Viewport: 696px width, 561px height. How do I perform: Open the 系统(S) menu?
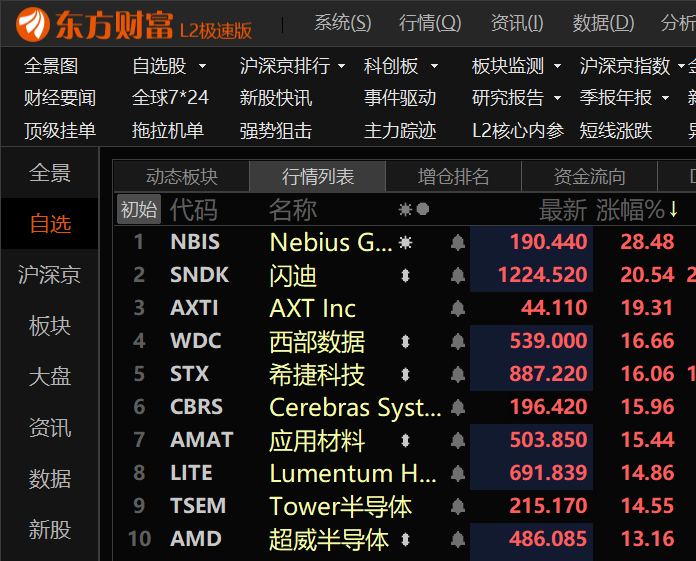point(343,23)
